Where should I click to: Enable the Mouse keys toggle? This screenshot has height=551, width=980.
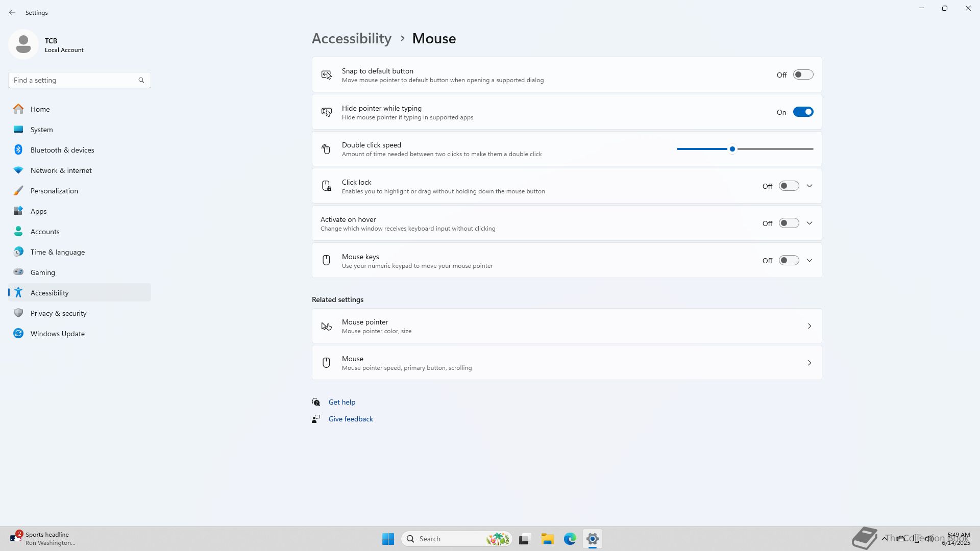coord(789,261)
